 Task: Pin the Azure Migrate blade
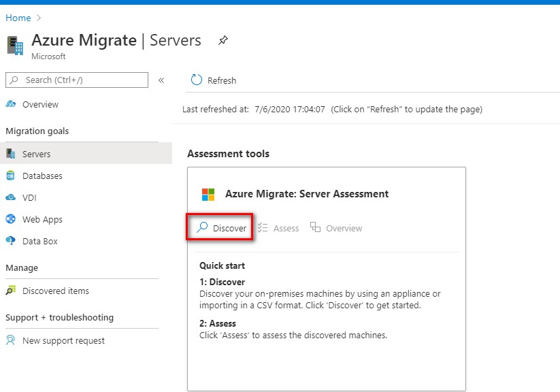(223, 40)
